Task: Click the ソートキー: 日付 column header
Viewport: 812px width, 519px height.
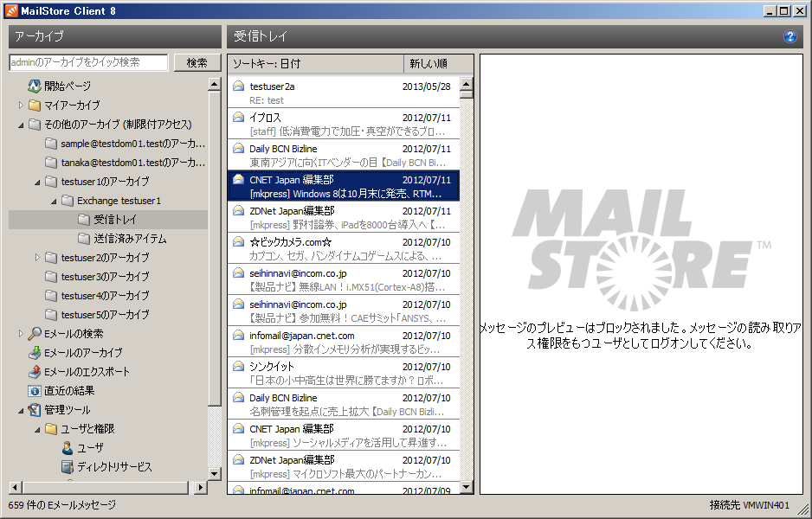Action: pos(315,64)
